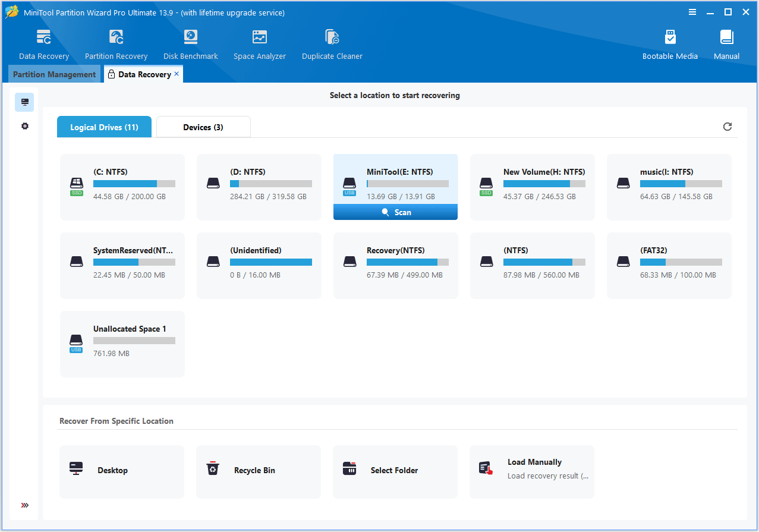Screen dimensions: 759x532
Task: Select the FAT32 drive icon
Action: [623, 262]
